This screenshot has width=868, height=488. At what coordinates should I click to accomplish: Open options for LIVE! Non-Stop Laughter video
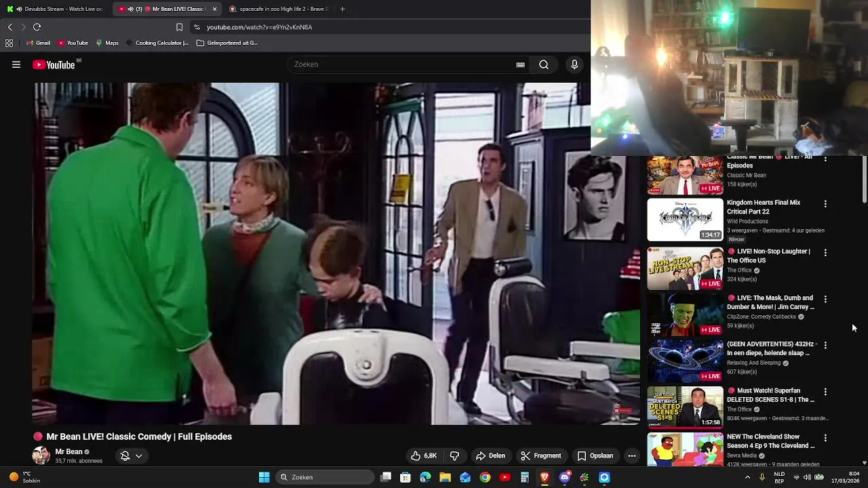pos(825,253)
